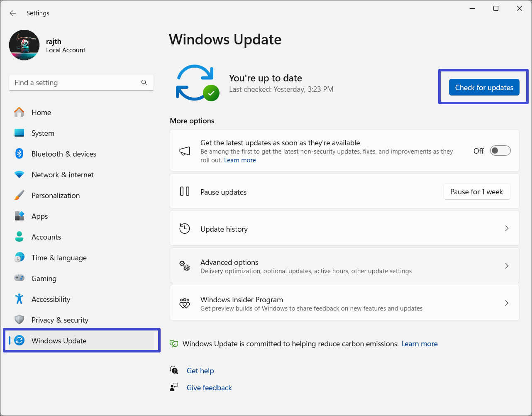Click the Gaming controller icon
Viewport: 532px width, 416px height.
coord(19,278)
